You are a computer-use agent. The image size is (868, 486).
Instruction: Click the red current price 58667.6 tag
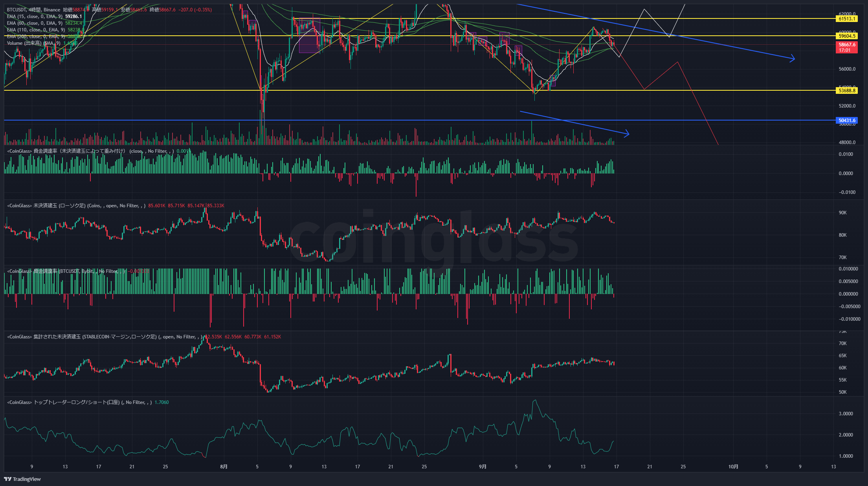click(x=847, y=47)
